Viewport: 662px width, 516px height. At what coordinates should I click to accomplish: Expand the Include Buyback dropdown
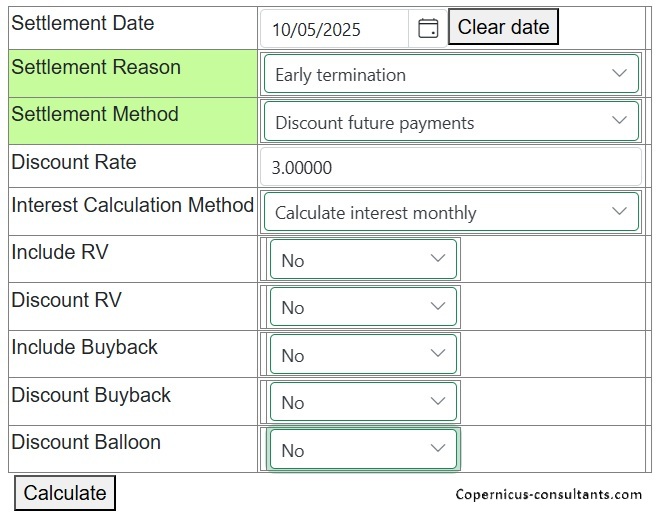(363, 355)
